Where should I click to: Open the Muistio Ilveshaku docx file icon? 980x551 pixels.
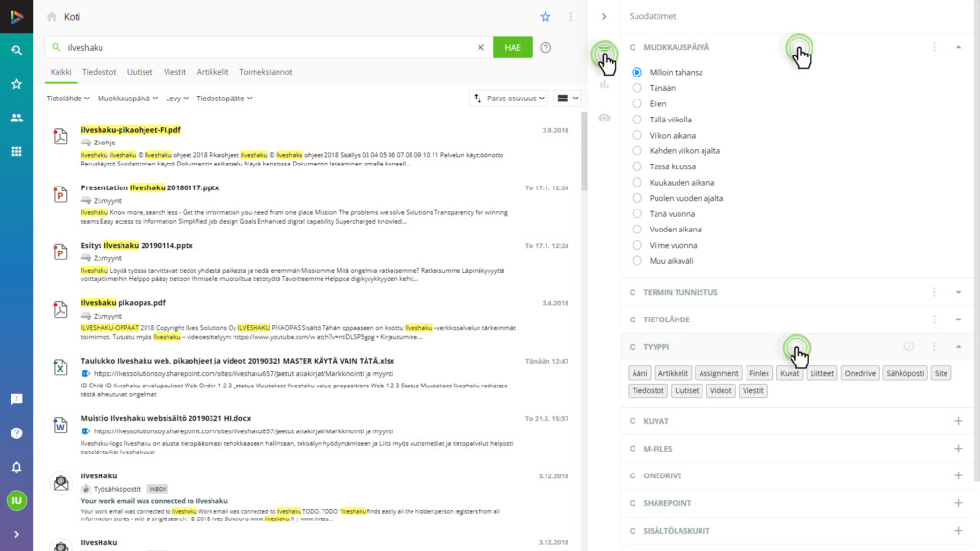click(60, 425)
